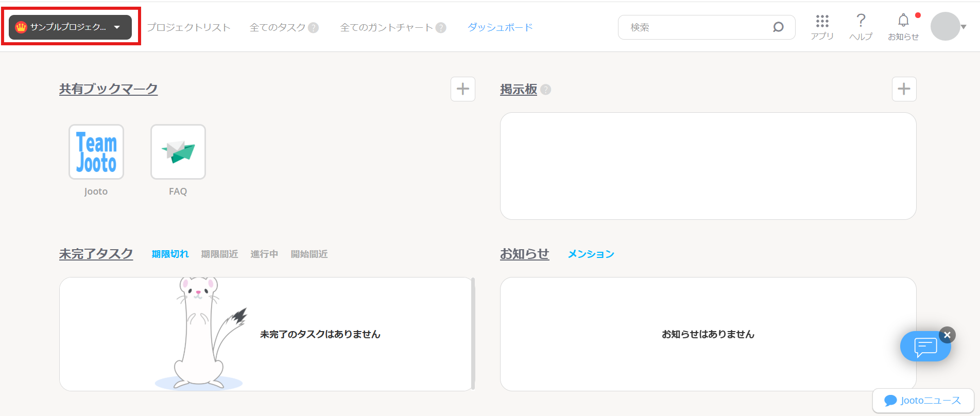Select the 期限間近 filter tab
The width and height of the screenshot is (980, 416).
(x=219, y=254)
